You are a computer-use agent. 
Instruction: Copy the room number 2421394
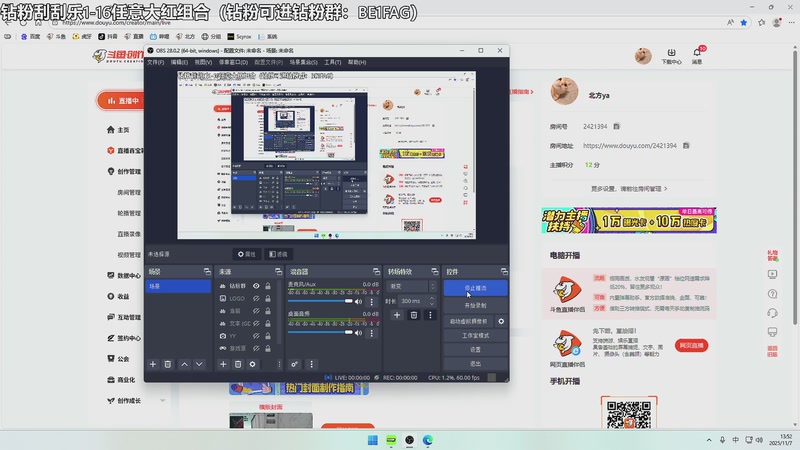(x=616, y=127)
